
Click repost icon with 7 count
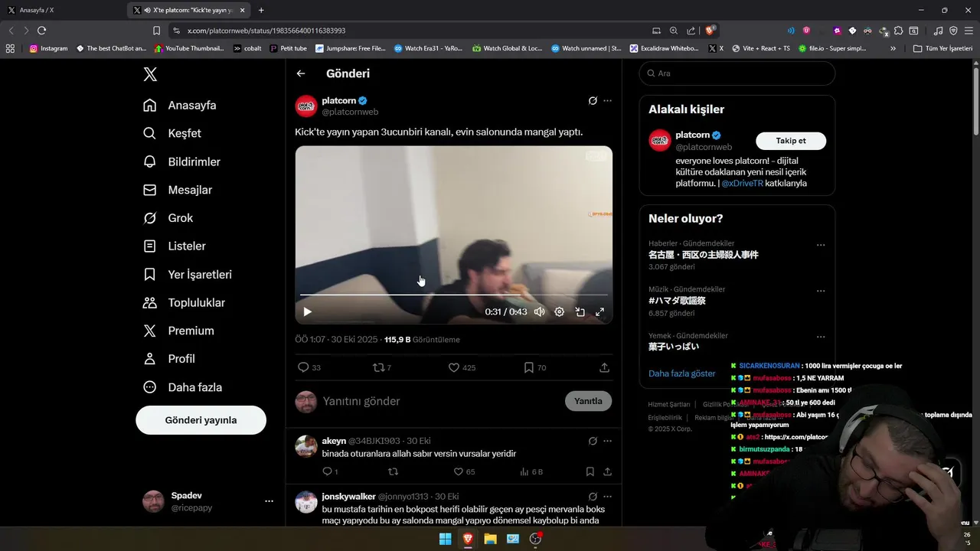377,367
